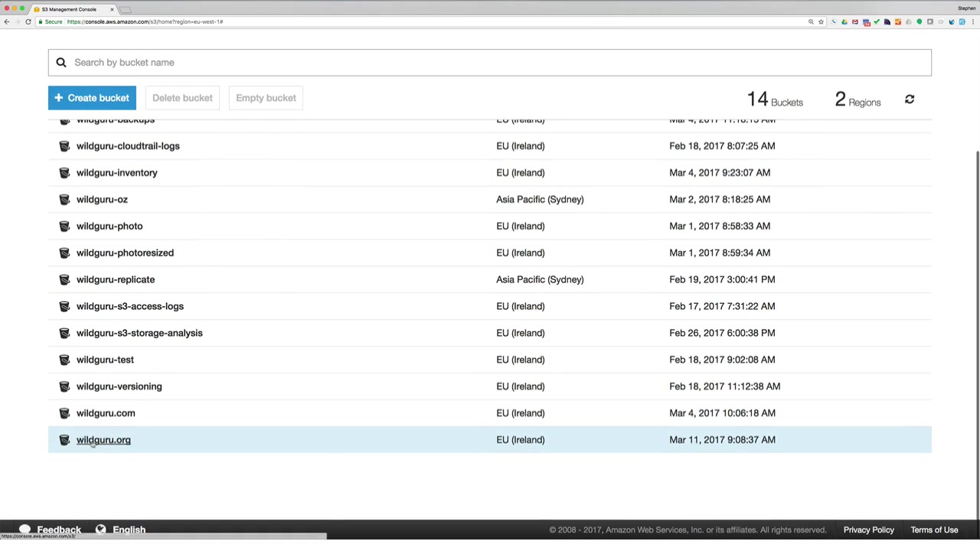Click the Feedback link in footer
The image size is (980, 551).
59,530
